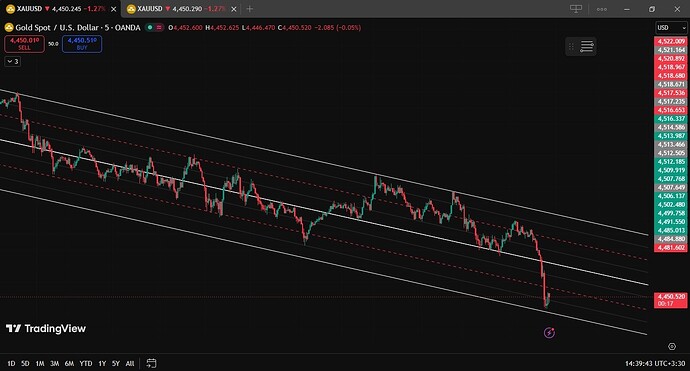Set chart range to 1M
Viewport: 690px width, 371px height.
40,364
